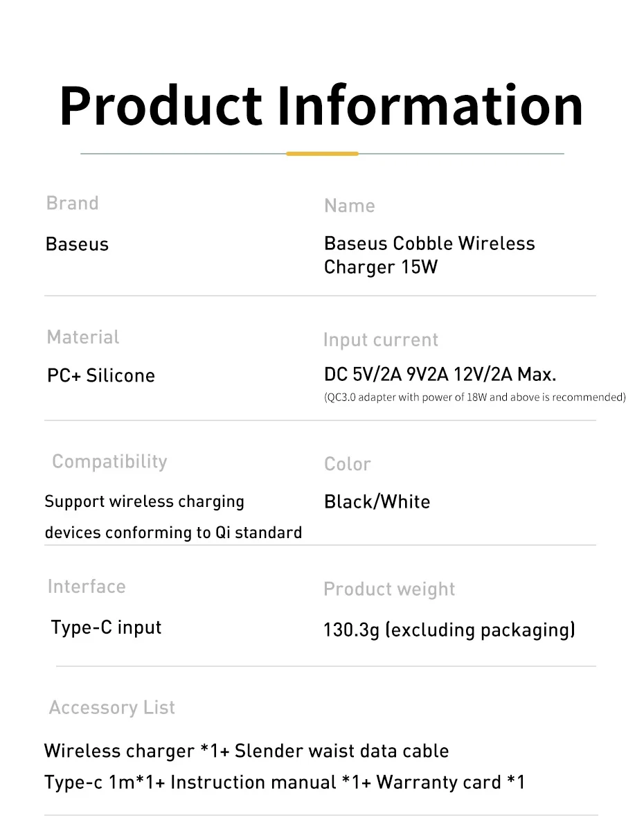Click the QC3.0 adapter recommendation note

[x=475, y=397]
